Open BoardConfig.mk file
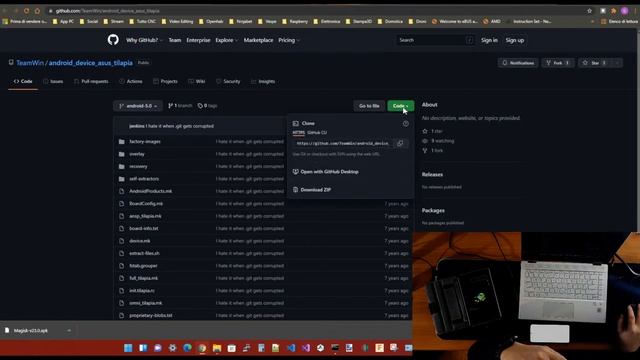Screen dimensions: 640x360 (x=146, y=204)
